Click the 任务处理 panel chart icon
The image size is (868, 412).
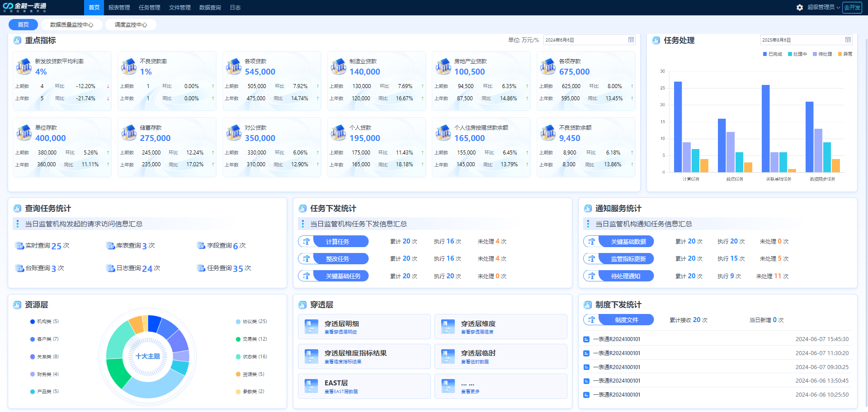pos(656,40)
